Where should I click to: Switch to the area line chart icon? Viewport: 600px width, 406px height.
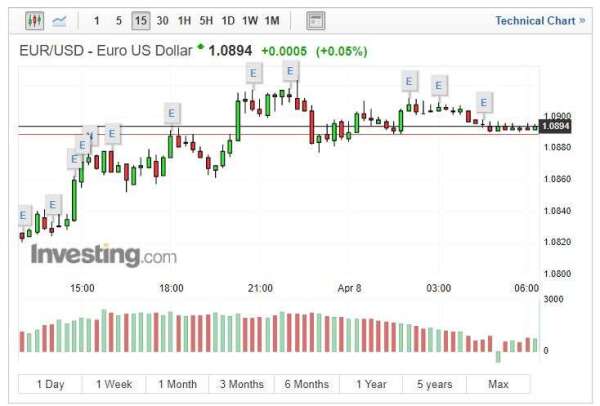coord(59,21)
